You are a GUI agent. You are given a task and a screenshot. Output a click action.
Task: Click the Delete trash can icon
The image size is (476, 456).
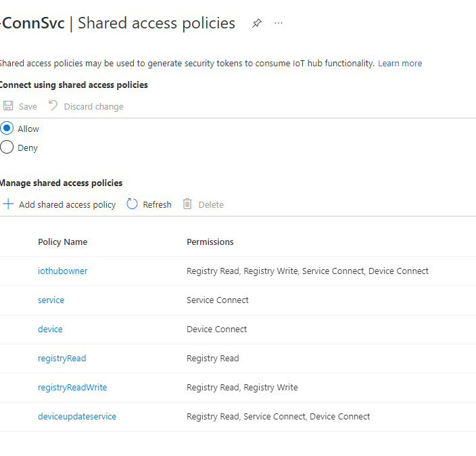pyautogui.click(x=187, y=204)
